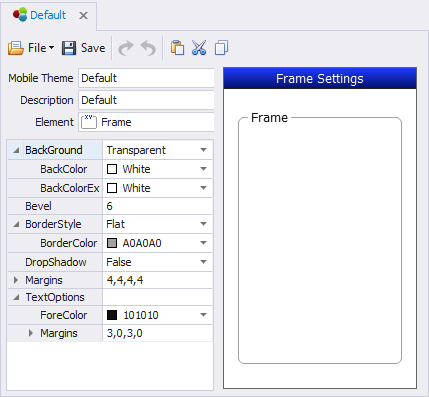Collapse the TextOptions property group
This screenshot has height=397, width=429.
click(16, 297)
